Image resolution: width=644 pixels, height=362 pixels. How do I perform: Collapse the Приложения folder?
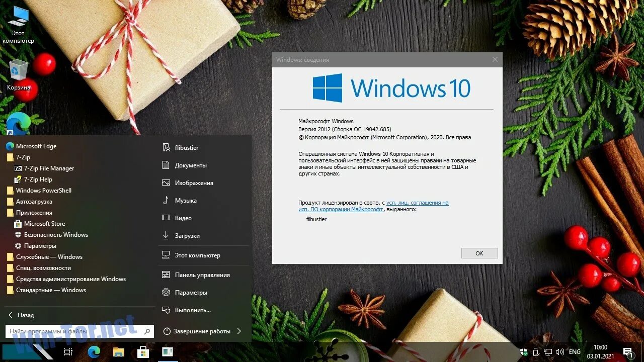29,213
